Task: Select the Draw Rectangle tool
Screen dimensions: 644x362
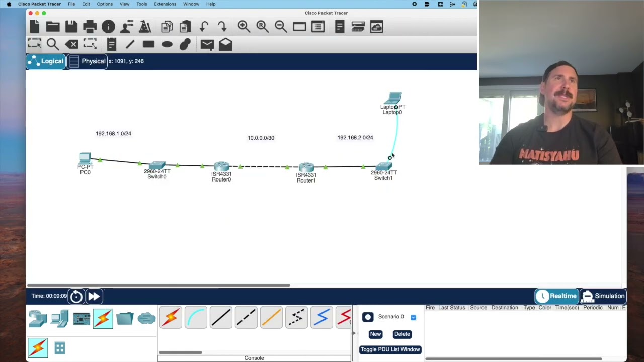Action: tap(148, 44)
